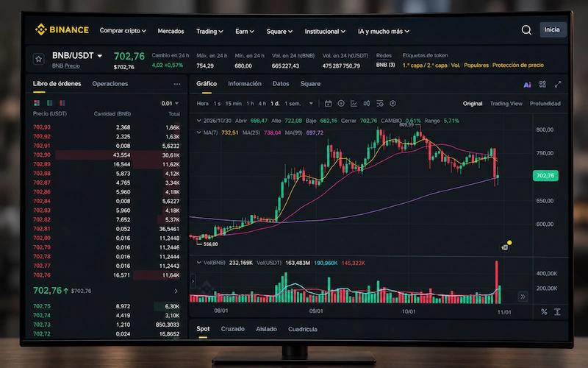The image size is (588, 368).
Task: Collapse the Vol(BNB) legend chevron
Action: tap(198, 263)
